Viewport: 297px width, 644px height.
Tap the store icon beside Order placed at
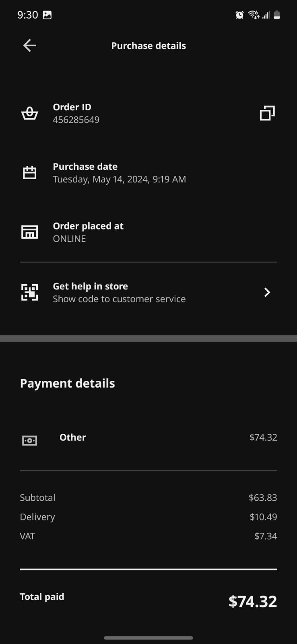(29, 232)
